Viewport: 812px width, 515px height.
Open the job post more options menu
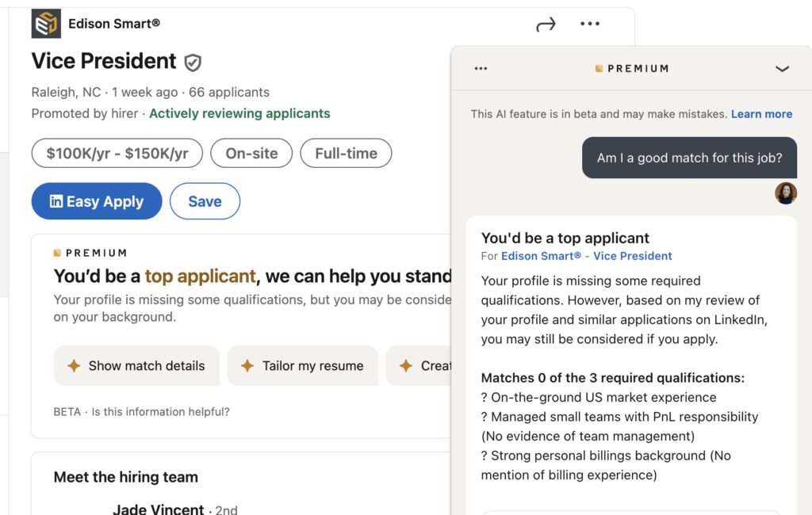pos(590,23)
